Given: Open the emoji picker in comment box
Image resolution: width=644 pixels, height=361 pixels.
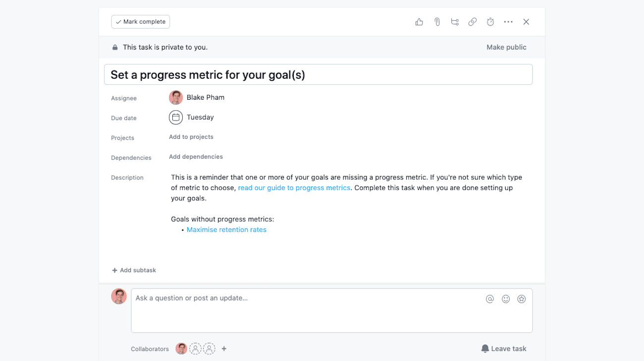Looking at the screenshot, I should [506, 299].
